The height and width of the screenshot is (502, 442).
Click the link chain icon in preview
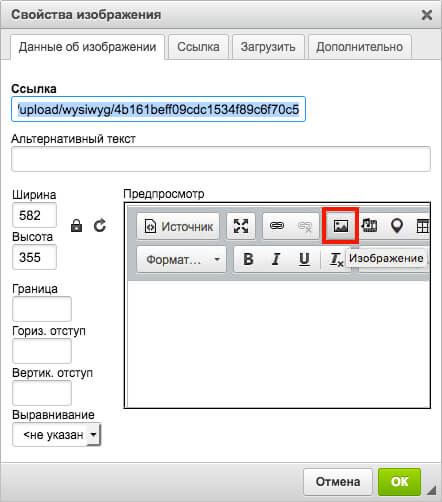277,226
